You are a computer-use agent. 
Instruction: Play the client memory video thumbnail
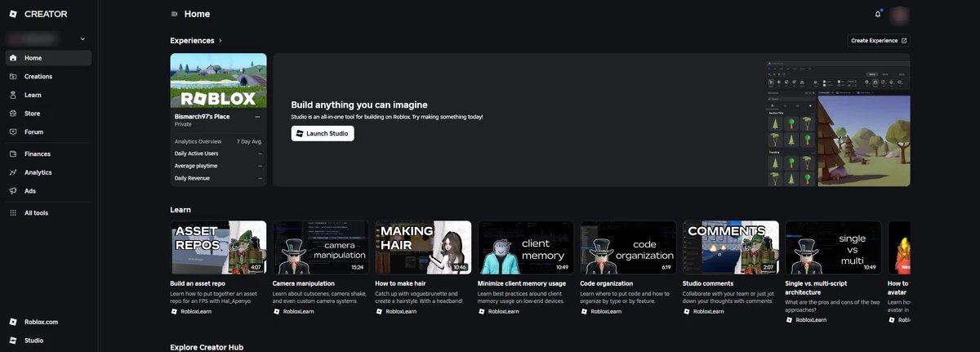526,247
